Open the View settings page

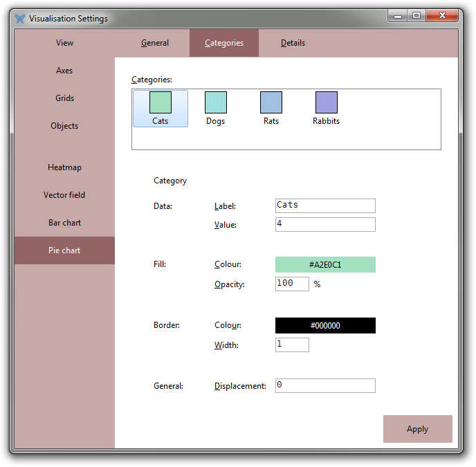click(x=65, y=43)
